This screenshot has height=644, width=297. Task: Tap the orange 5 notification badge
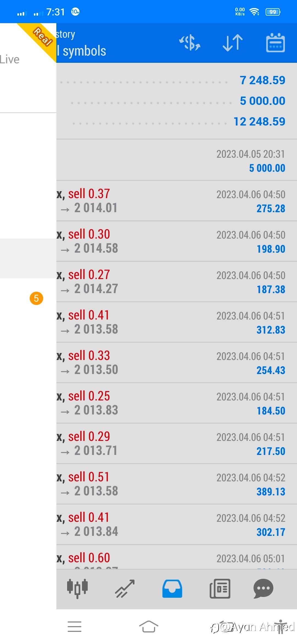(x=36, y=298)
